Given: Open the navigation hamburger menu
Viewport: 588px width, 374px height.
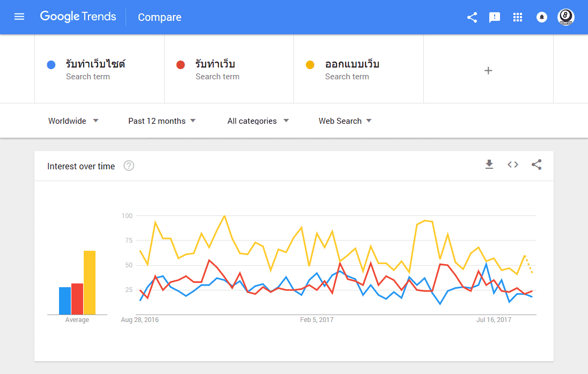Looking at the screenshot, I should pyautogui.click(x=19, y=17).
